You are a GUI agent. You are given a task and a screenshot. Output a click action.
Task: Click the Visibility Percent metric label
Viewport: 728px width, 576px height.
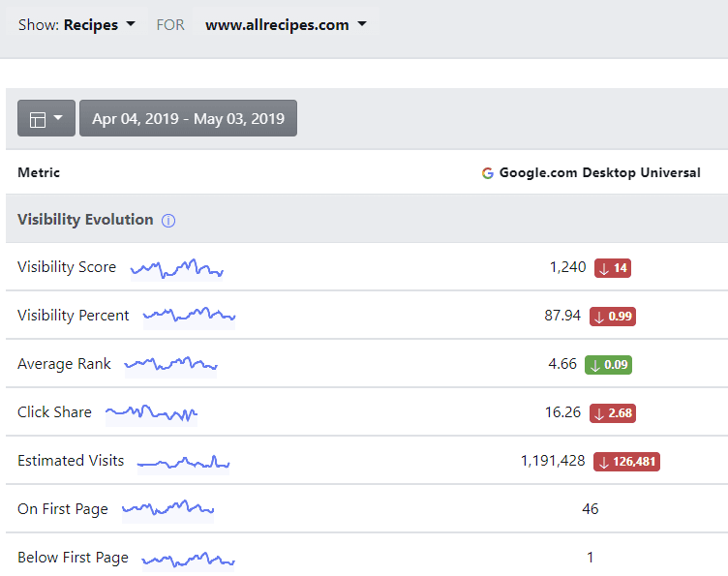point(74,316)
